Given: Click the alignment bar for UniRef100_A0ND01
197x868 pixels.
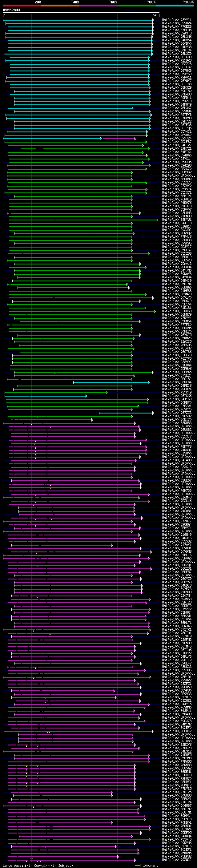Looking at the screenshot, I should [61, 822].
